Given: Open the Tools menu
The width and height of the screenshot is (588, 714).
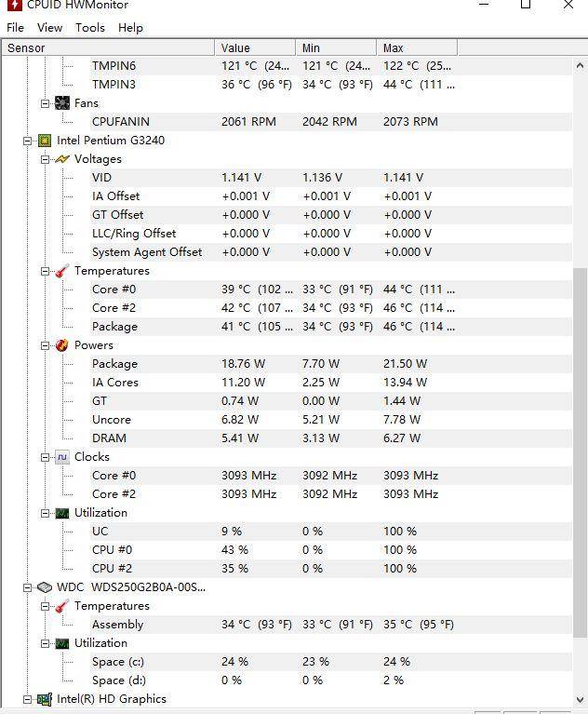Looking at the screenshot, I should click(x=90, y=27).
